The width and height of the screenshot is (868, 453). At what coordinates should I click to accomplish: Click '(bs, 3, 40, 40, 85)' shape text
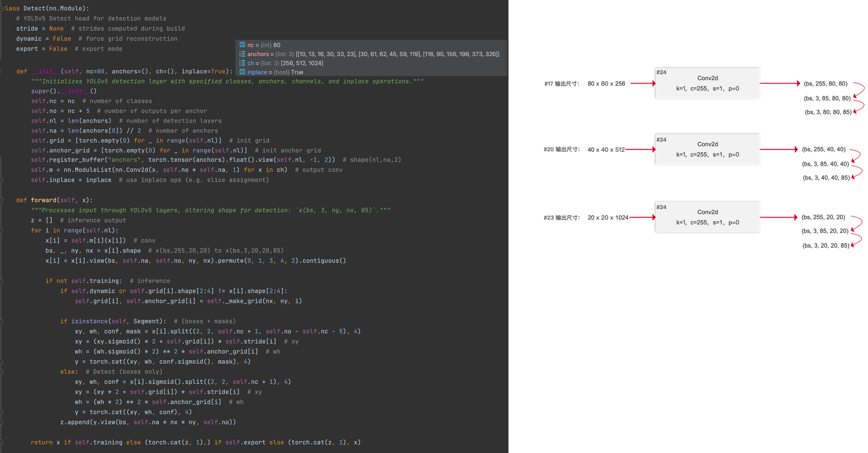point(826,178)
